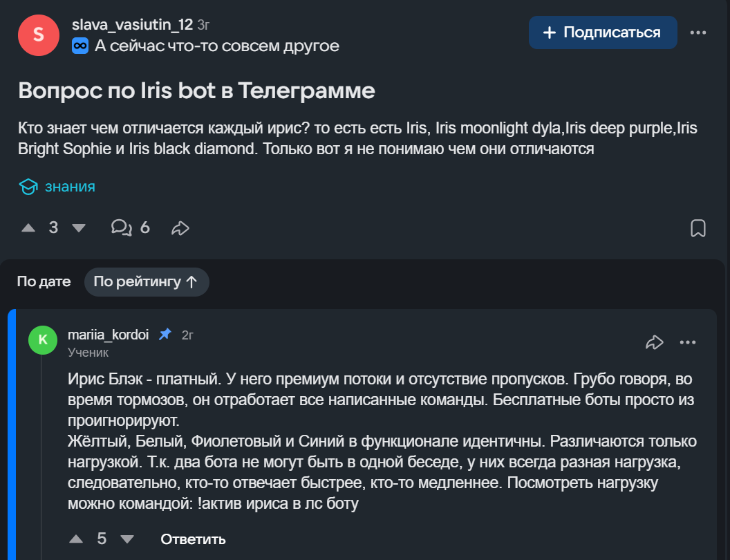Share mariia_kordoi's answer via arrow icon

click(x=654, y=342)
